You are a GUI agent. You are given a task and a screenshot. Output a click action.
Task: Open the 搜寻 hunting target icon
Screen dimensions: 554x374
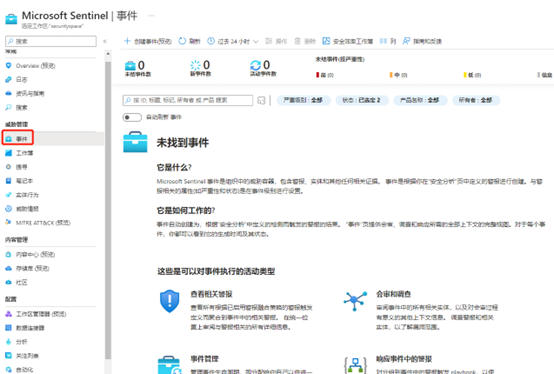8,167
